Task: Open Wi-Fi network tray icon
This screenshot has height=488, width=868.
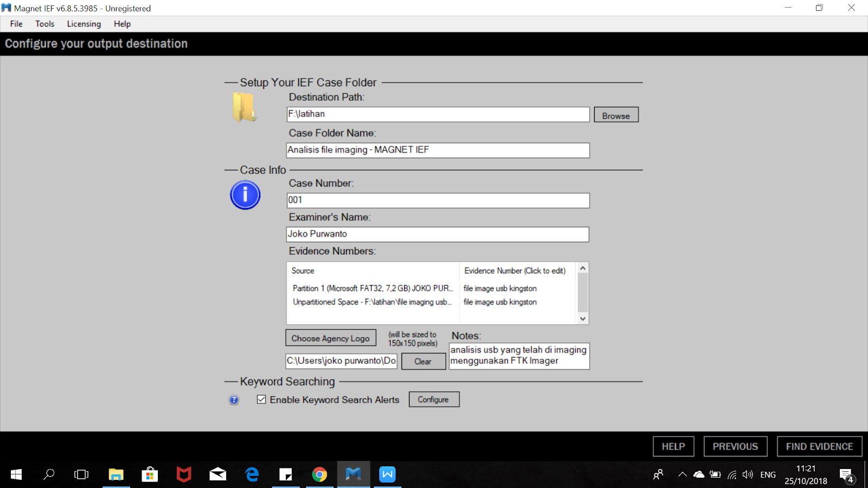Action: point(732,475)
